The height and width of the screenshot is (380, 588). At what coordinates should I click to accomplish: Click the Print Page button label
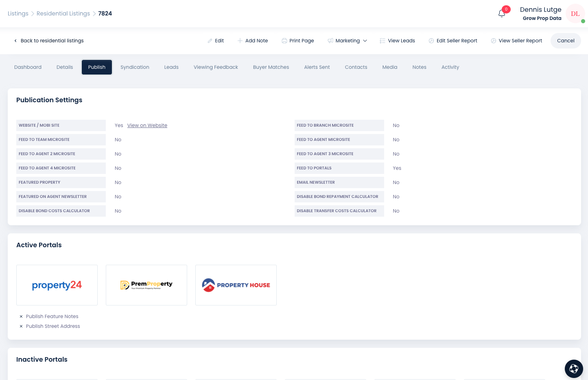[302, 41]
